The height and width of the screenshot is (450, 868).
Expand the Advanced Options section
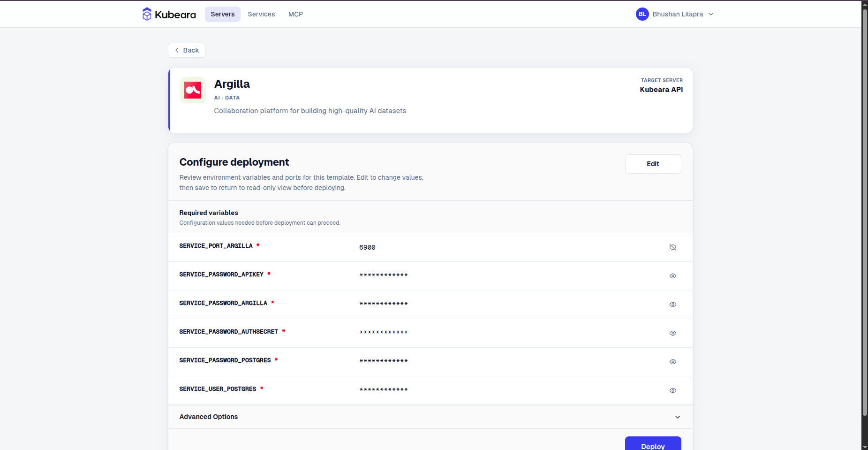[x=430, y=417]
